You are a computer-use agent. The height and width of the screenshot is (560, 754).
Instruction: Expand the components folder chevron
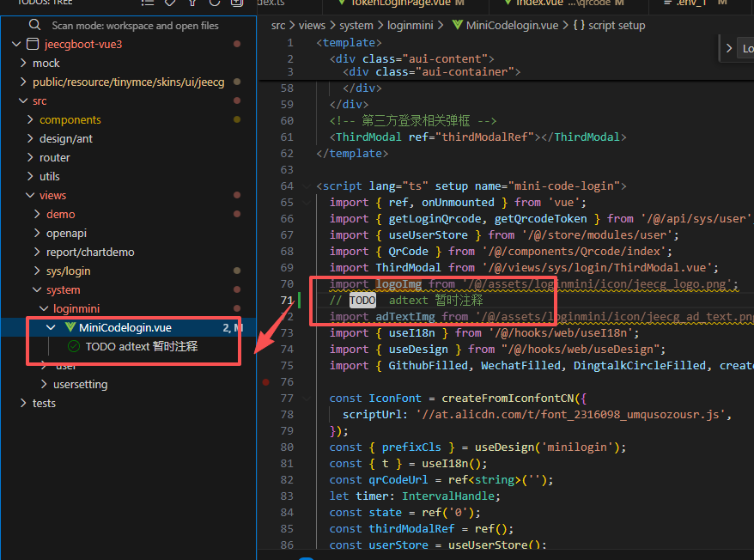click(x=30, y=119)
